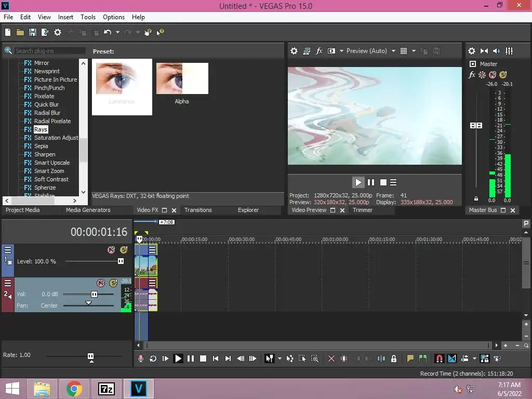This screenshot has height=399, width=532.
Task: Open Mixing Console icon in Master Bus
Action: (x=509, y=51)
